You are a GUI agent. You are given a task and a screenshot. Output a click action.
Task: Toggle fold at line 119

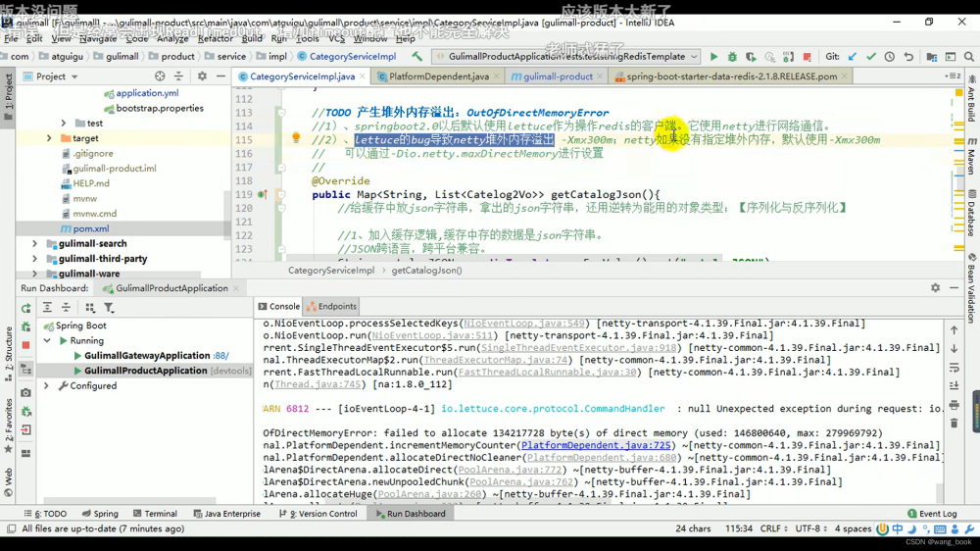pyautogui.click(x=281, y=194)
